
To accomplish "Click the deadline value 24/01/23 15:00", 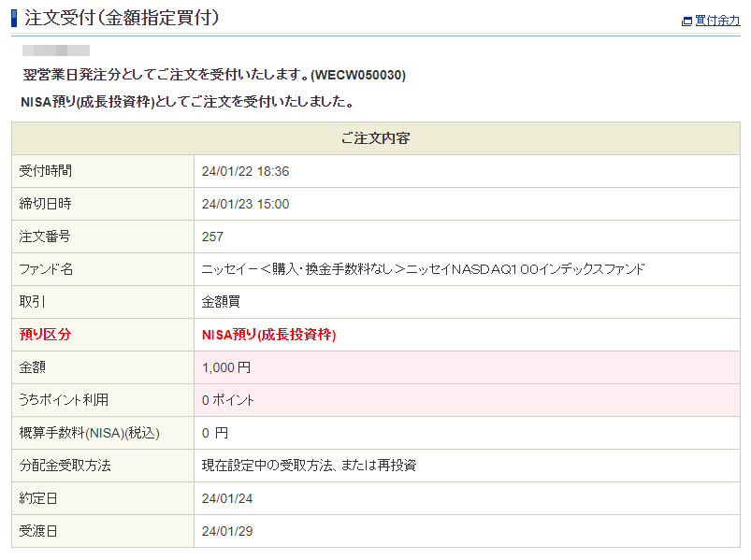I will point(245,204).
